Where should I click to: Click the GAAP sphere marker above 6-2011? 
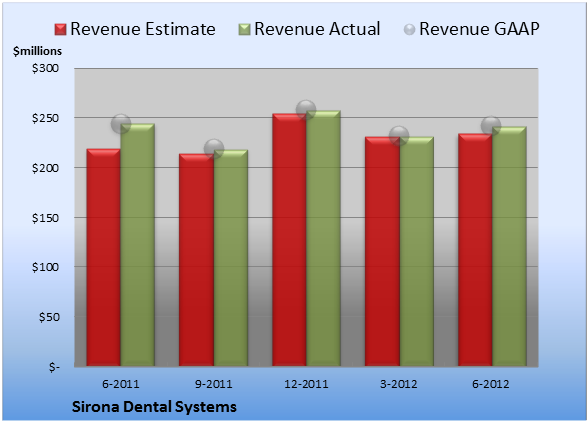point(121,124)
